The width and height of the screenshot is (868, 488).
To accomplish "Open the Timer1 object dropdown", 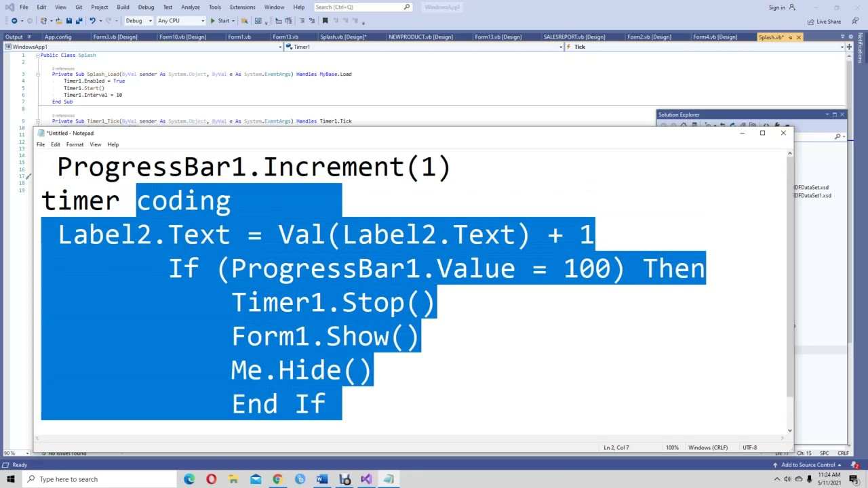I will point(424,47).
